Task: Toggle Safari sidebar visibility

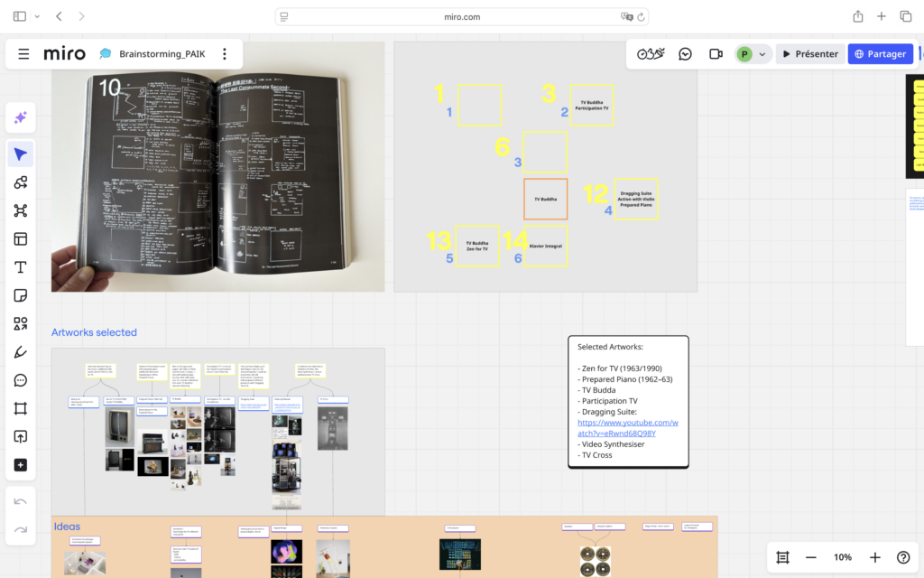Action: (20, 16)
